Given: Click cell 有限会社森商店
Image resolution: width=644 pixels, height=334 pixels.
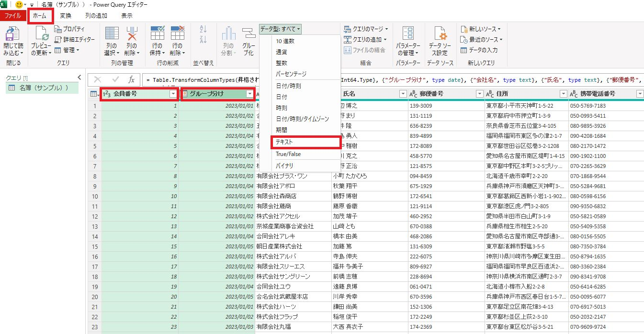Looking at the screenshot, I should [294, 196].
